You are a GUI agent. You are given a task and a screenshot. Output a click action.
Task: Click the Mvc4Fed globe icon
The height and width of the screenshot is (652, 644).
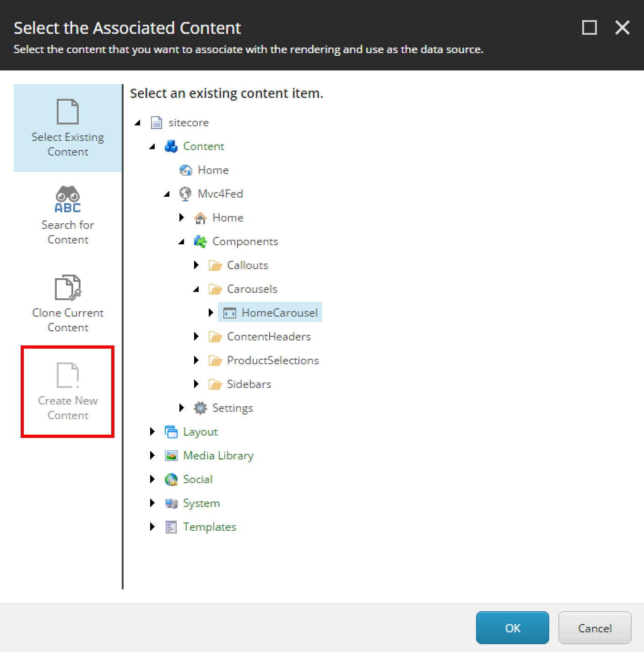click(185, 194)
